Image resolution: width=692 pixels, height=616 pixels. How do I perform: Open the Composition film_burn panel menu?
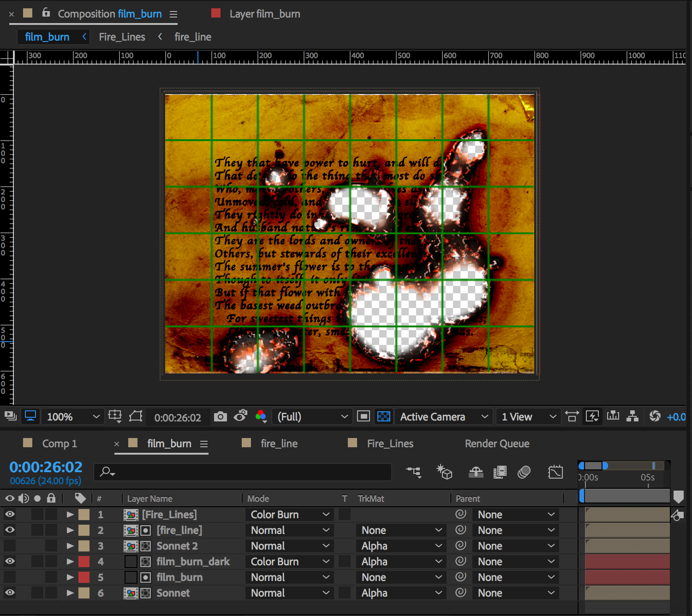click(x=173, y=14)
